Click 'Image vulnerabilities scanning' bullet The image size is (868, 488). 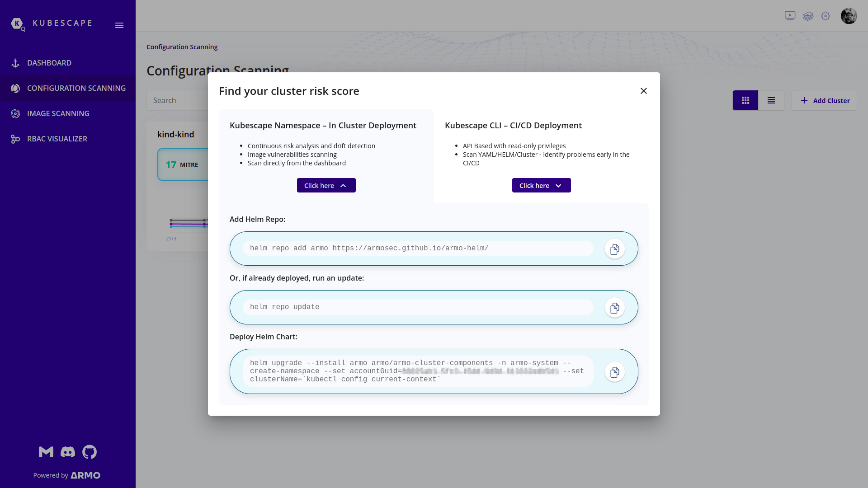[292, 155]
